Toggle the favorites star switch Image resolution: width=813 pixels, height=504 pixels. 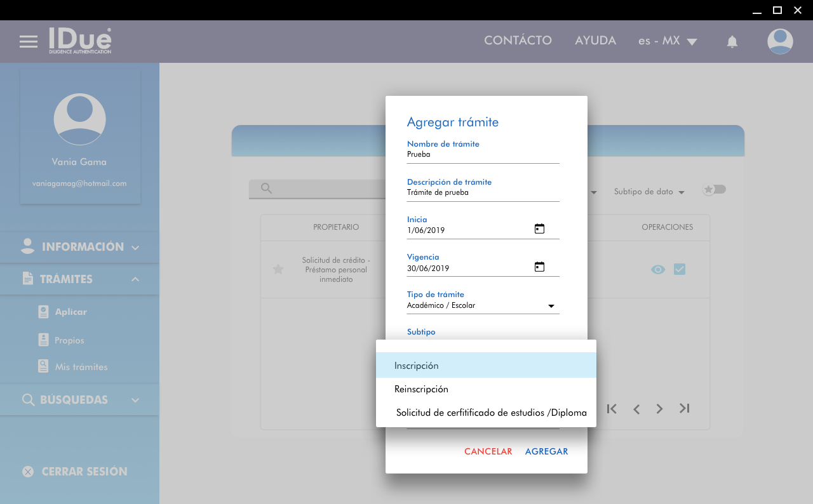coord(714,190)
